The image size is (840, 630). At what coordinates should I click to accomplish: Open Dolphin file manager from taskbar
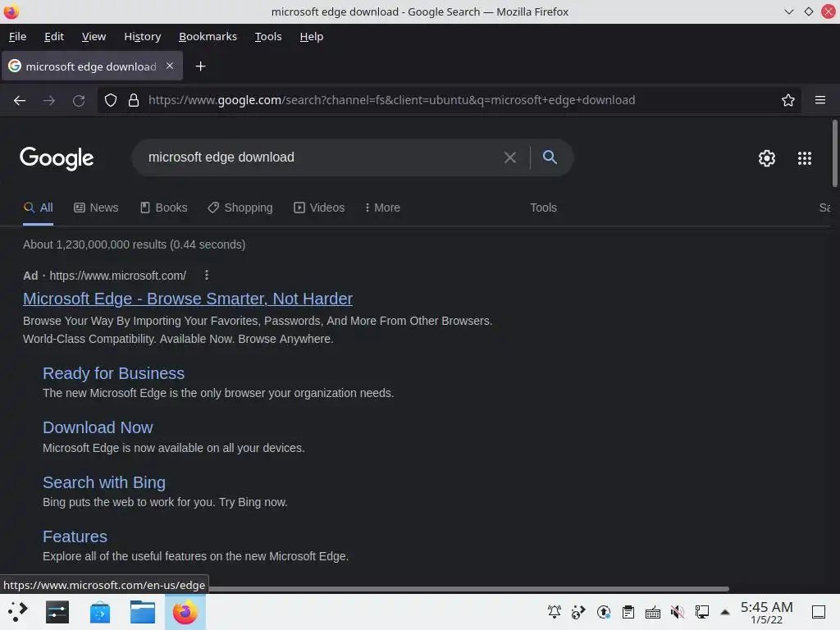[x=143, y=612]
